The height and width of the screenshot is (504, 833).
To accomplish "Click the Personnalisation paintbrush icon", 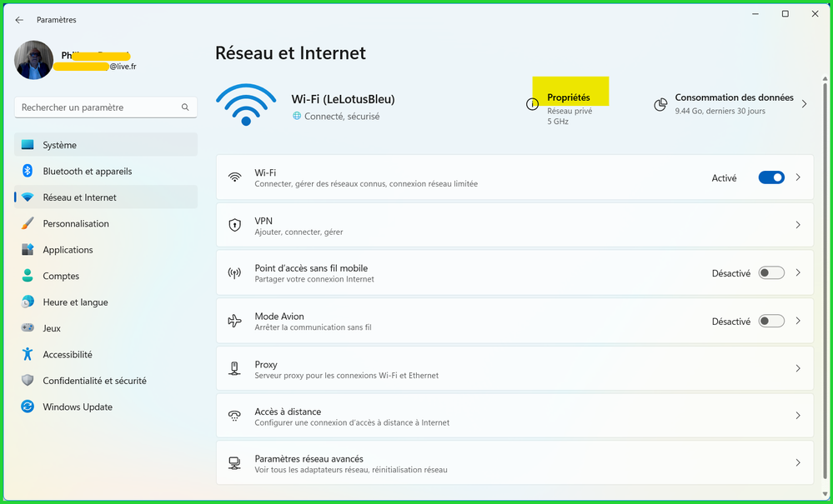I will [28, 223].
